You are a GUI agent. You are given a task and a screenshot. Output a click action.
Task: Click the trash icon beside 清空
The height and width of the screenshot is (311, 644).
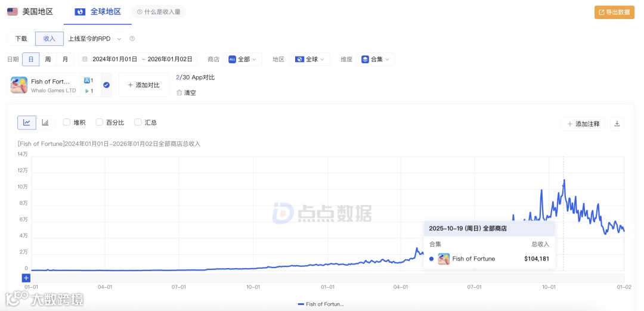(179, 93)
